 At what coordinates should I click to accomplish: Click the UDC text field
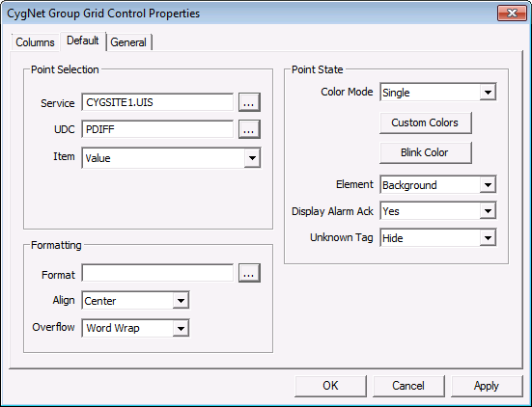pos(157,129)
